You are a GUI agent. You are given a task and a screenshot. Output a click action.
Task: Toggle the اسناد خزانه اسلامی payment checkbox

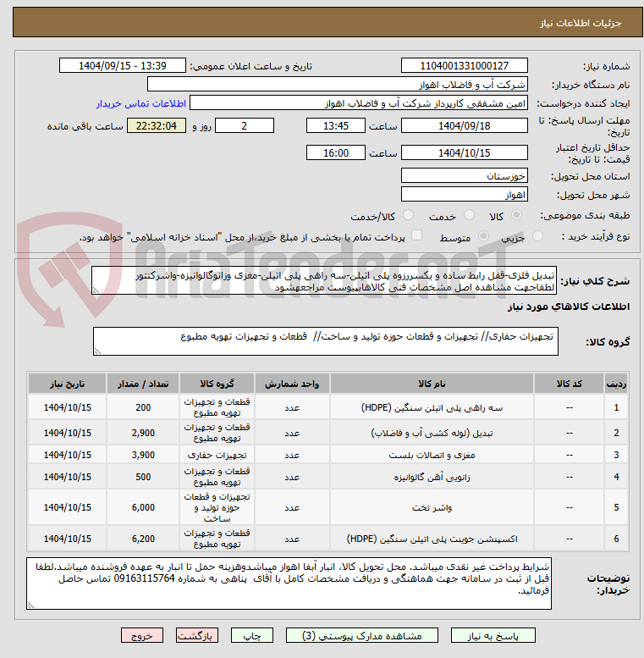(x=416, y=235)
